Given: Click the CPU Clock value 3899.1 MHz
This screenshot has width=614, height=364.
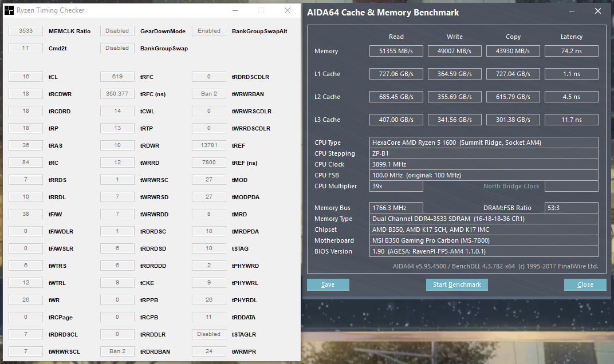Looking at the screenshot, I should tap(483, 164).
